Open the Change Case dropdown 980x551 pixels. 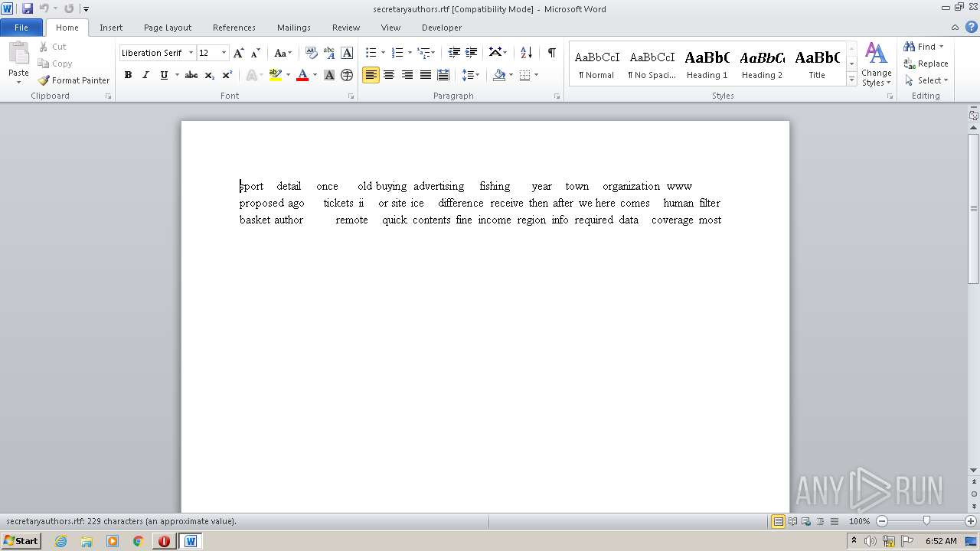(x=283, y=53)
